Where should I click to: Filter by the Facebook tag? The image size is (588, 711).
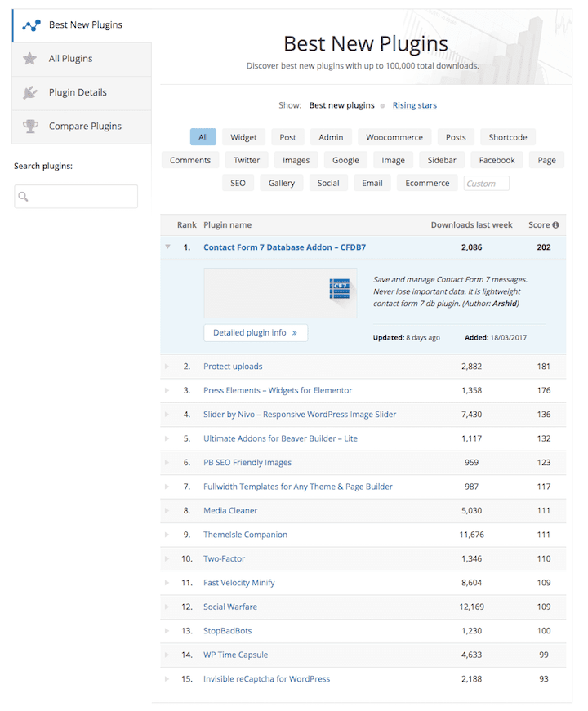(497, 160)
